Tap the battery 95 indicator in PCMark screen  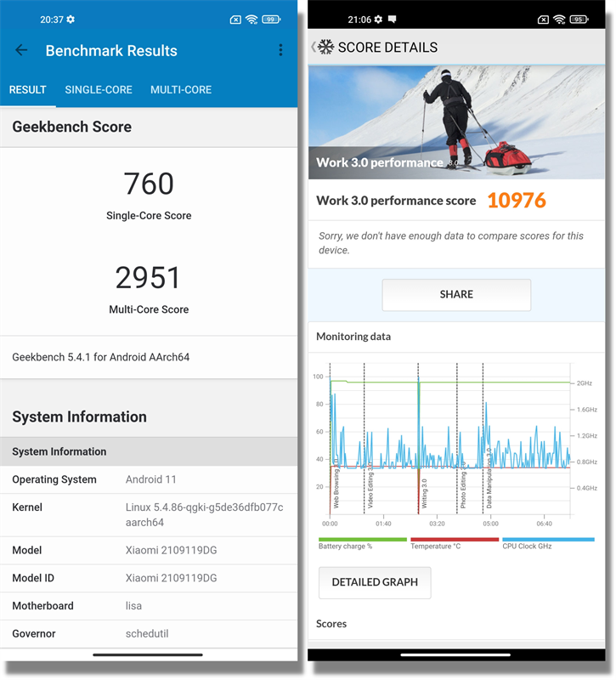(x=579, y=20)
